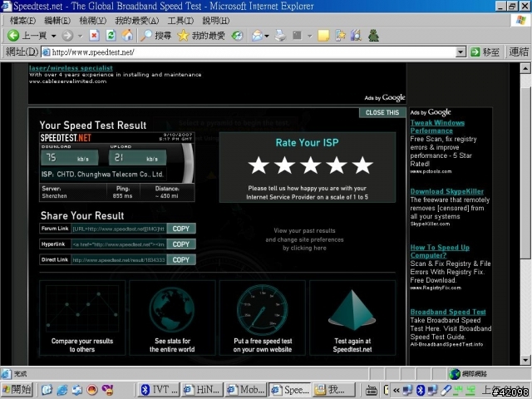Viewport: 532px width, 399px height.
Task: Go to Home page icon
Action: (x=127, y=35)
